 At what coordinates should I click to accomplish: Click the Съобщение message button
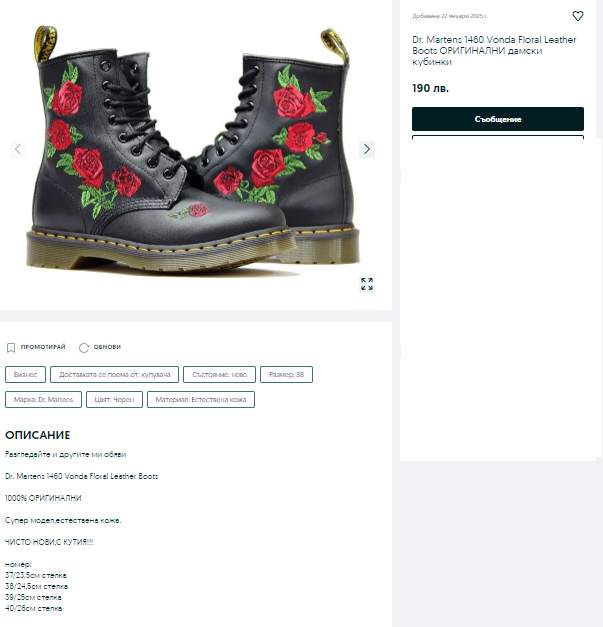click(x=498, y=119)
